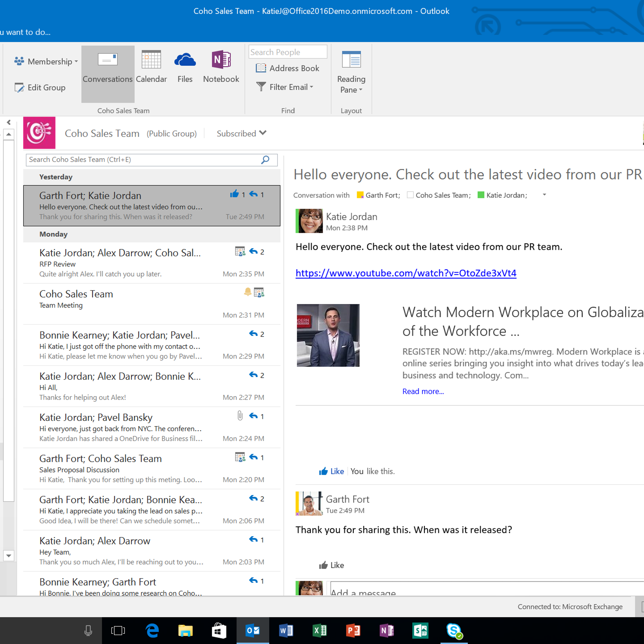Like Garth Fort's reply message

pyautogui.click(x=331, y=565)
